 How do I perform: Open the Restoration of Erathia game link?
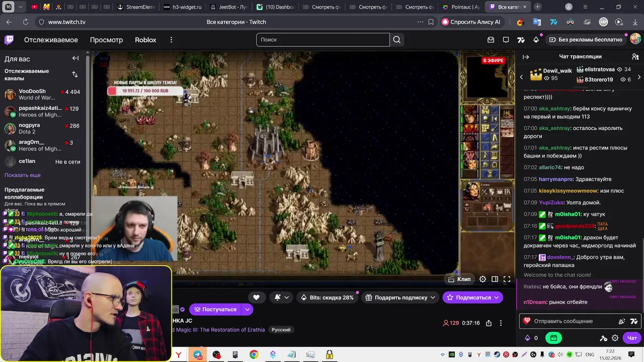point(218,330)
